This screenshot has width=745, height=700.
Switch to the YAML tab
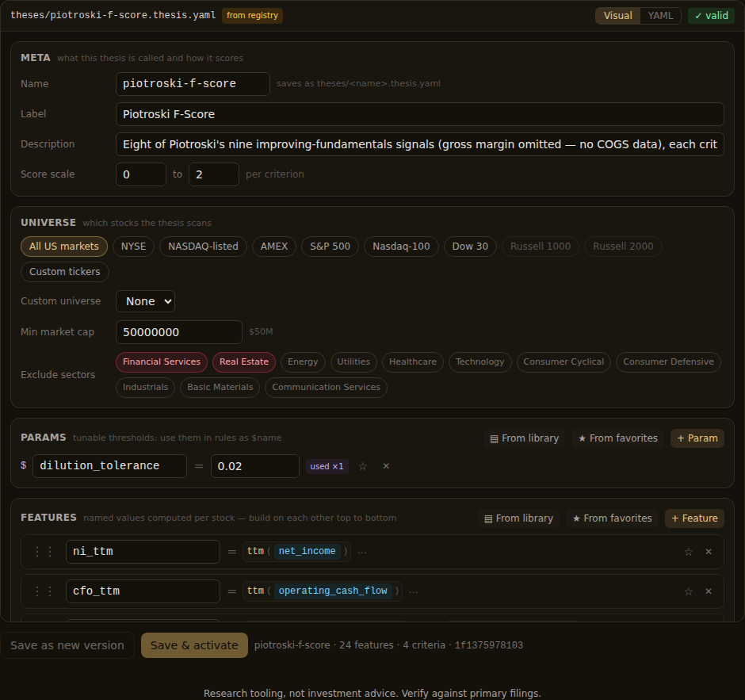point(660,16)
